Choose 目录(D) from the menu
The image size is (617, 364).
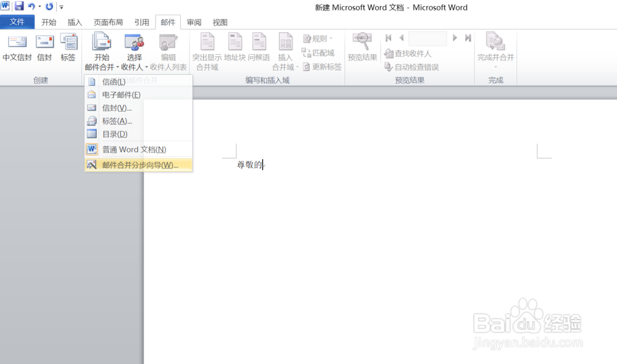tap(138, 134)
